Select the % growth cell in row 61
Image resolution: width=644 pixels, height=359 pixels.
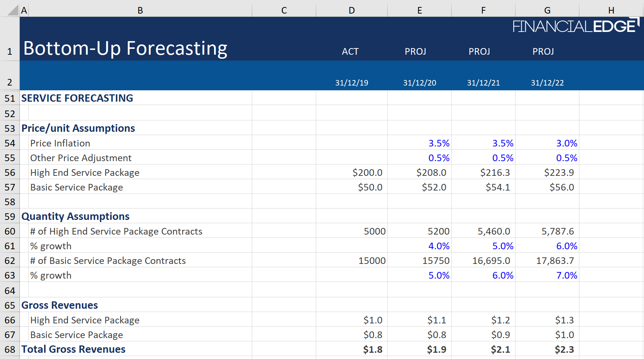coord(51,246)
